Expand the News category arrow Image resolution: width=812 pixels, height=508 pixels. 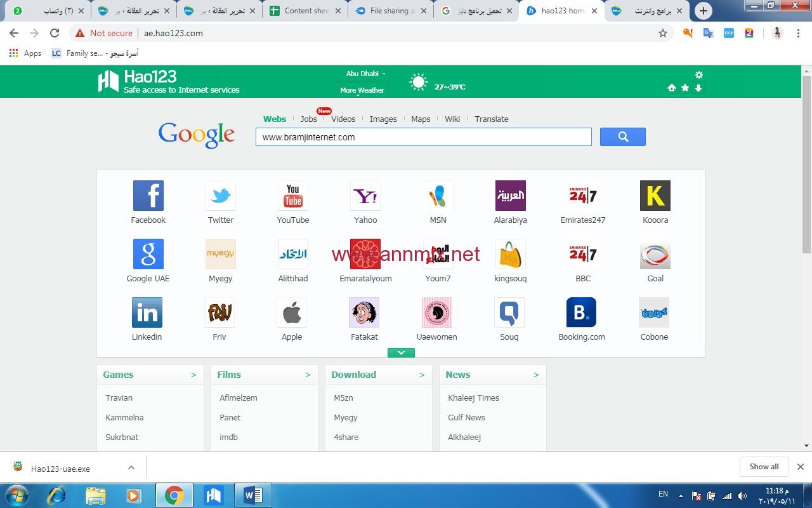(536, 375)
